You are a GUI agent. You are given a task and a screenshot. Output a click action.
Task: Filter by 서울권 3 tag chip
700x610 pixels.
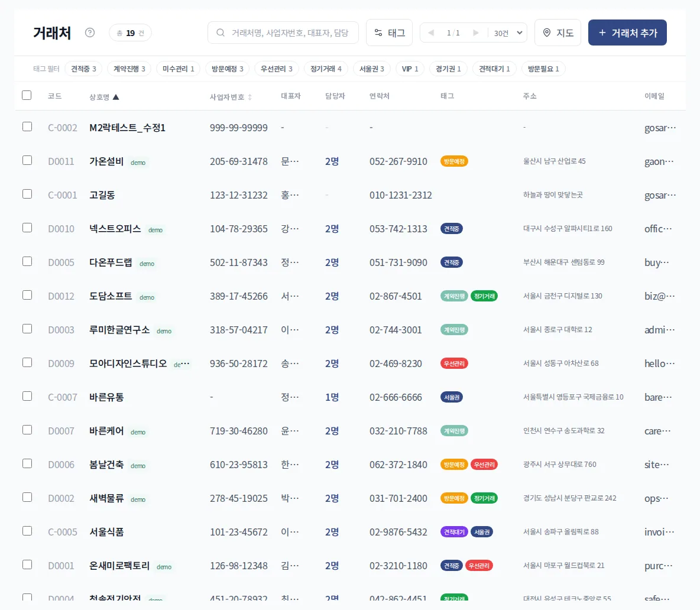pyautogui.click(x=371, y=69)
